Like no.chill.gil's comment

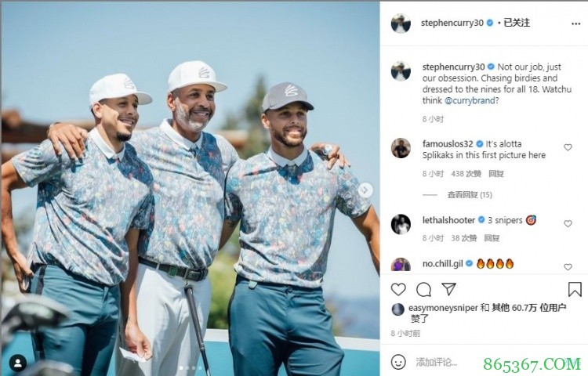click(x=568, y=266)
